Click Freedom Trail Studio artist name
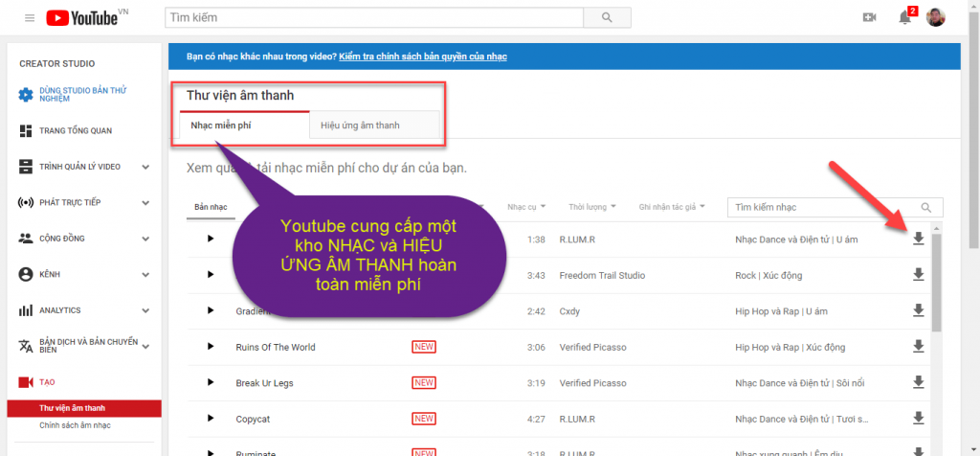The width and height of the screenshot is (980, 456). pos(603,275)
